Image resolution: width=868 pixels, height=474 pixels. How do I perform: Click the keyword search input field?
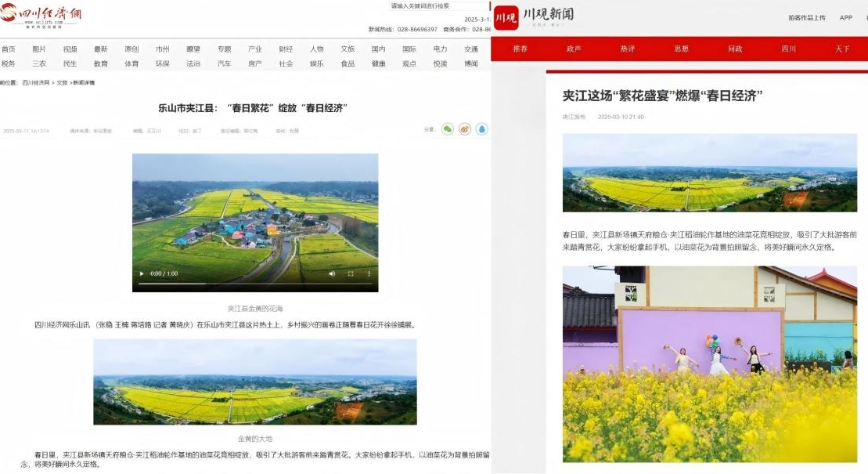(438, 6)
